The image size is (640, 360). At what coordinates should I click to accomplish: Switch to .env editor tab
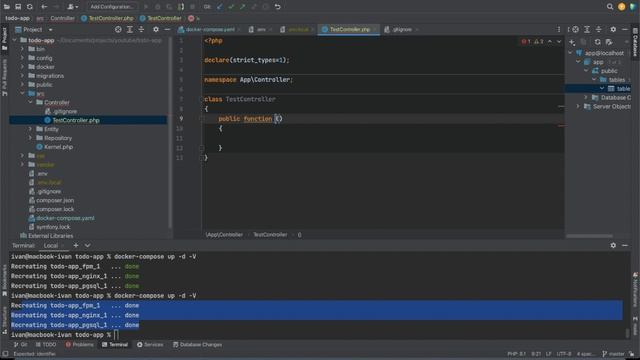point(260,29)
